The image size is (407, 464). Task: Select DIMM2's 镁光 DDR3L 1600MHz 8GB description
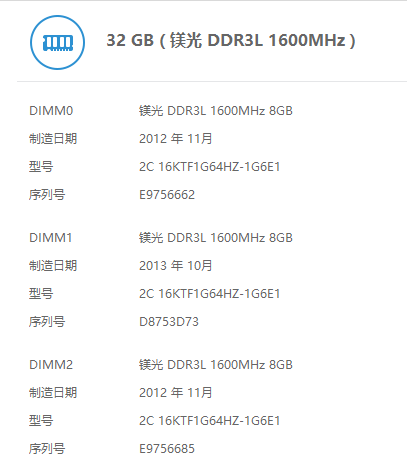pos(216,365)
